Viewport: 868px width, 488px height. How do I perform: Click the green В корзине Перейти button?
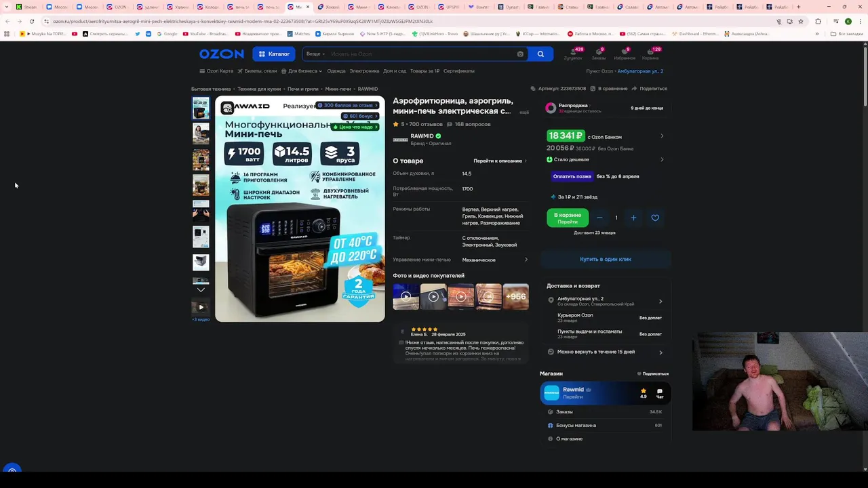point(568,218)
